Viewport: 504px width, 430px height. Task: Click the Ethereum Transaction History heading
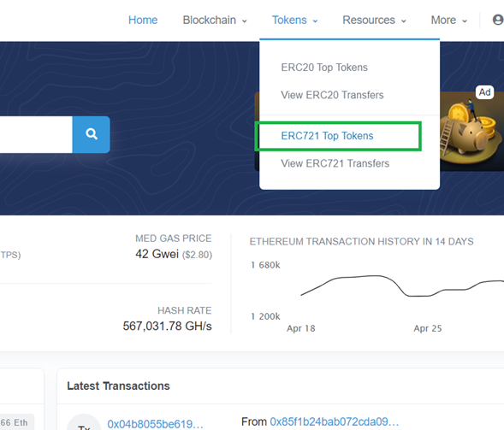(362, 241)
